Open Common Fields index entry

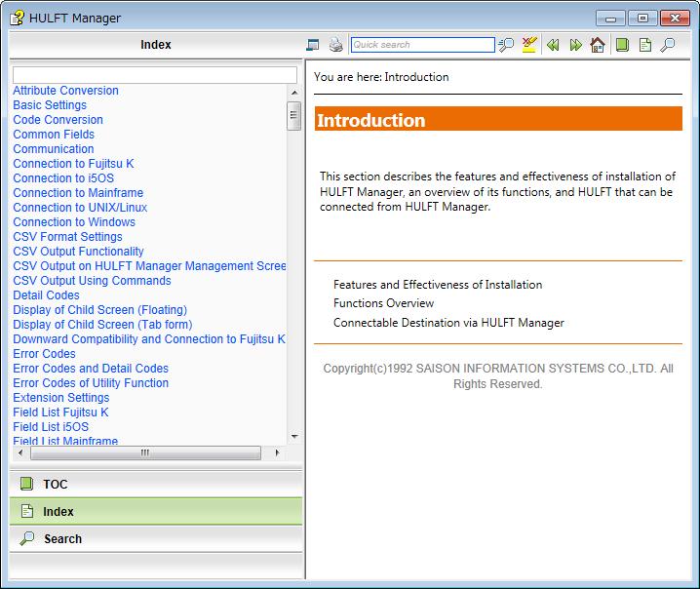pos(54,135)
